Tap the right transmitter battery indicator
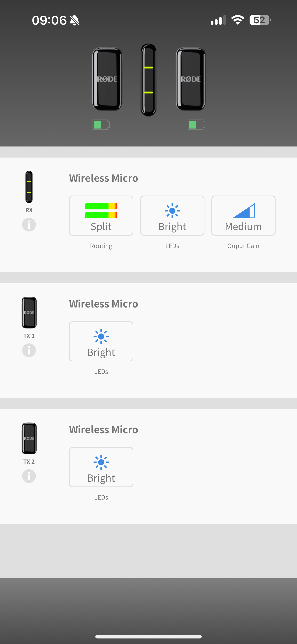 coord(196,125)
